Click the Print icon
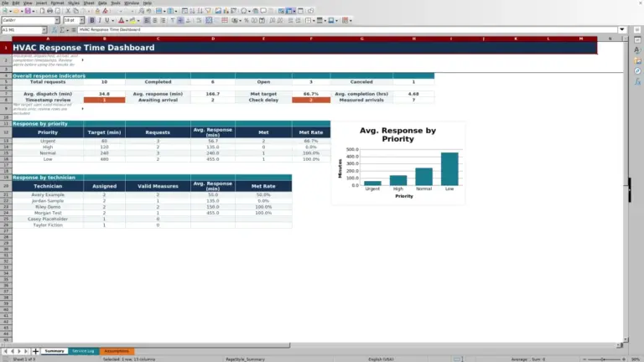Viewport: 644px width, 362px height. [49, 11]
